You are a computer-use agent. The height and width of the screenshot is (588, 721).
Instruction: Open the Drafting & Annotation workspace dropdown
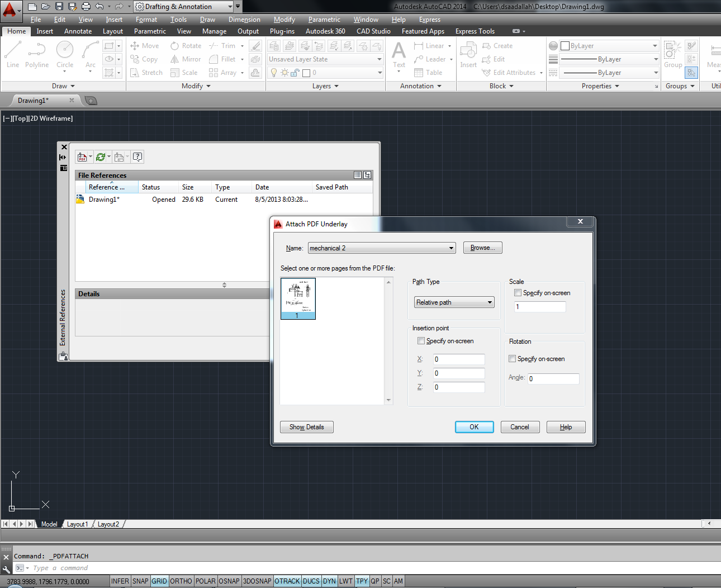[x=184, y=7]
